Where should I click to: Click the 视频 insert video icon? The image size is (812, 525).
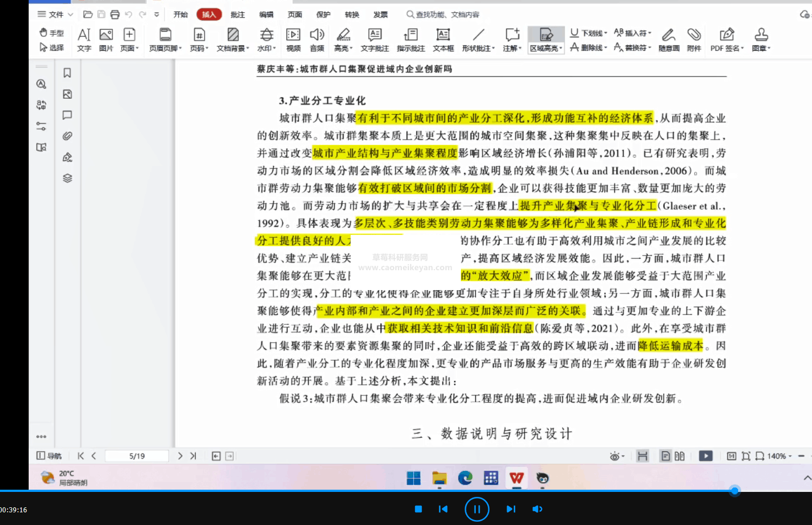(x=293, y=40)
